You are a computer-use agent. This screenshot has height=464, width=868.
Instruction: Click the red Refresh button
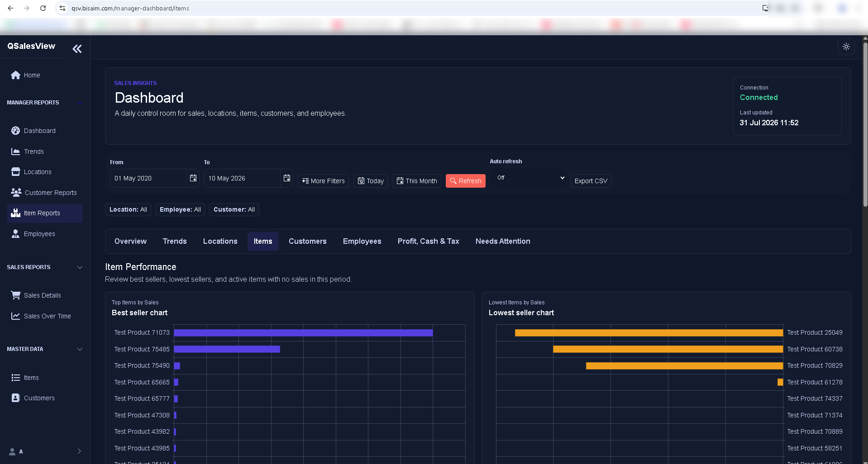click(465, 181)
